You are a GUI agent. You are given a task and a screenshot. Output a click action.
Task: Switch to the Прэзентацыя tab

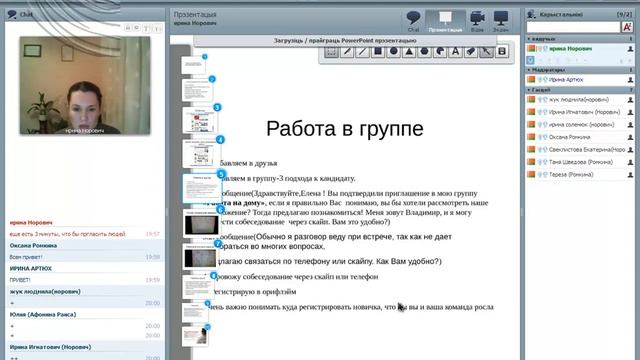(x=445, y=21)
